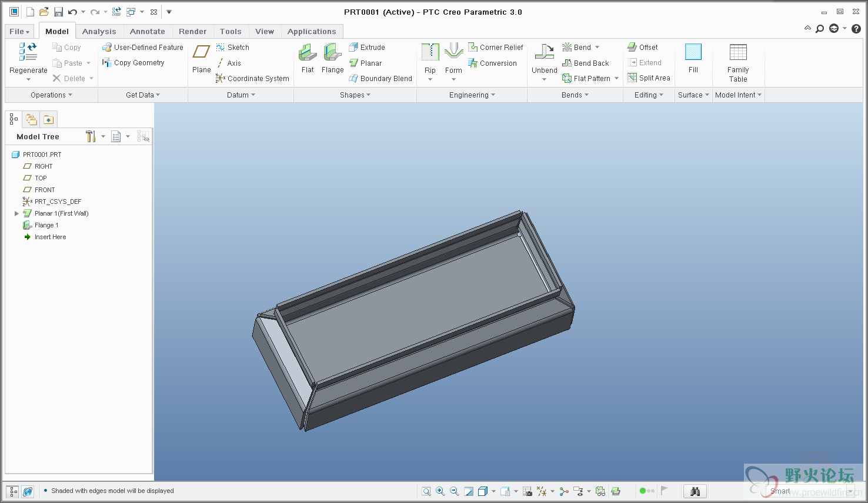Expand the Planar 1 (First Wall) tree node
Screen dimensions: 868x503
[x=16, y=214]
